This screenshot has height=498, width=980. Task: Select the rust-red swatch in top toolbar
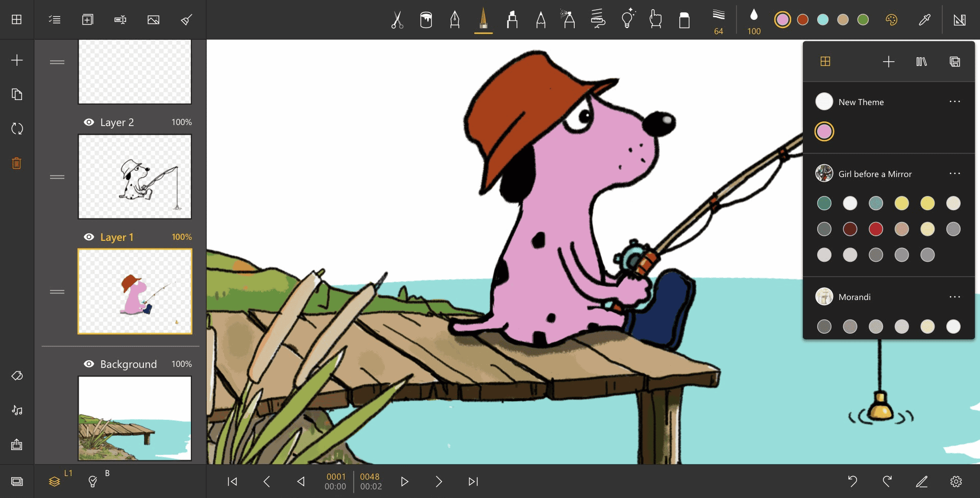(803, 19)
